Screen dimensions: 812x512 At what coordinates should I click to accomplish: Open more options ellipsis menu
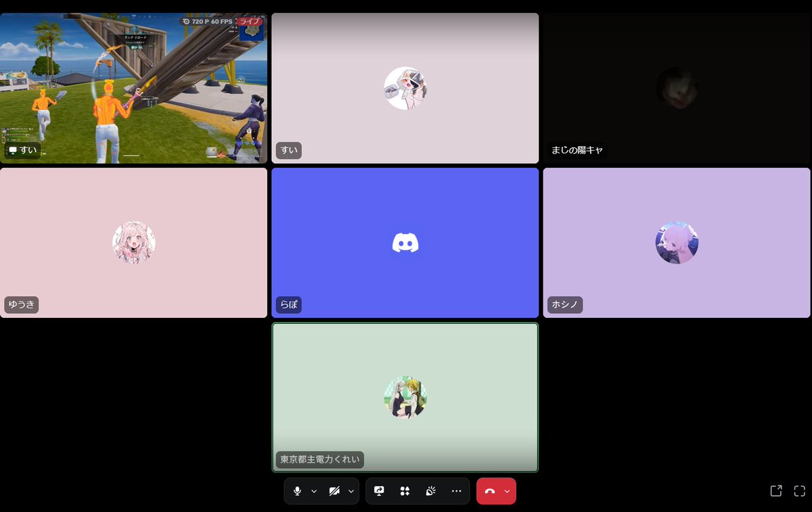coord(456,491)
